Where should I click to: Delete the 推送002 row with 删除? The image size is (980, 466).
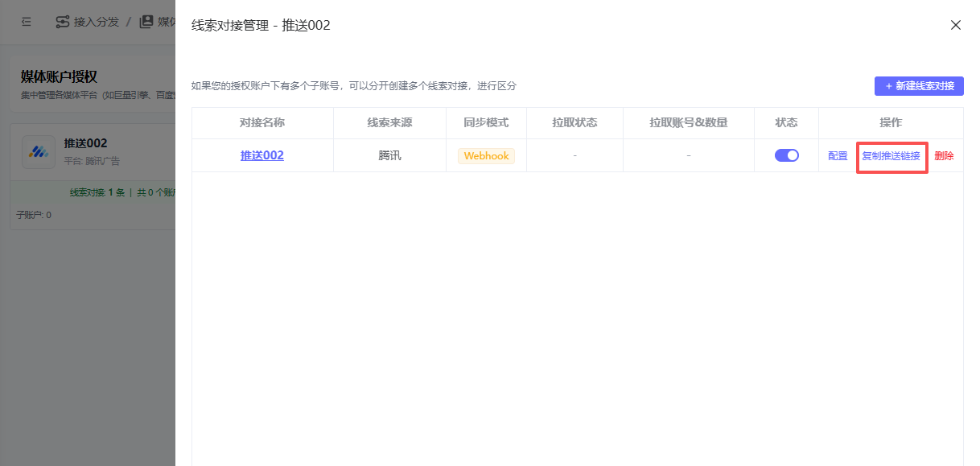(944, 156)
